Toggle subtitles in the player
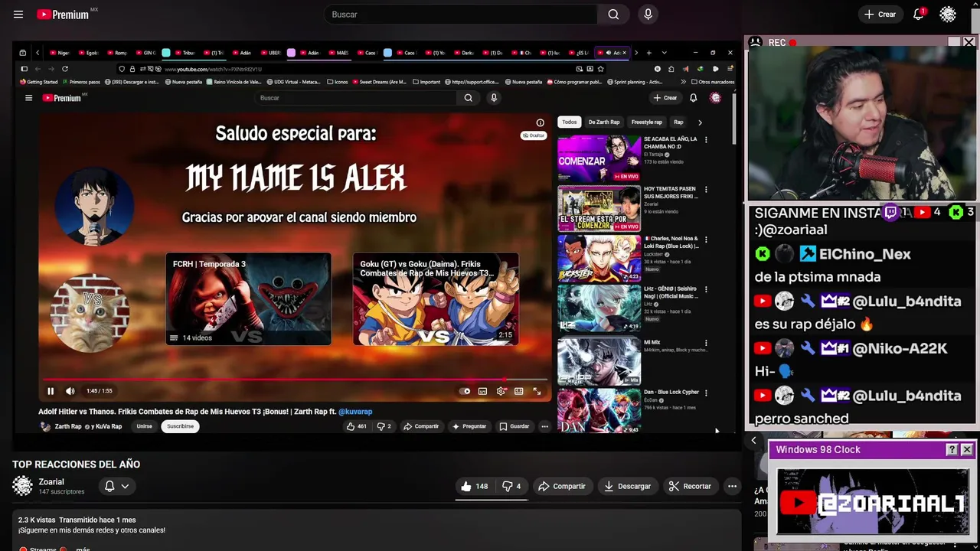Viewport: 980px width, 551px height. pyautogui.click(x=482, y=391)
